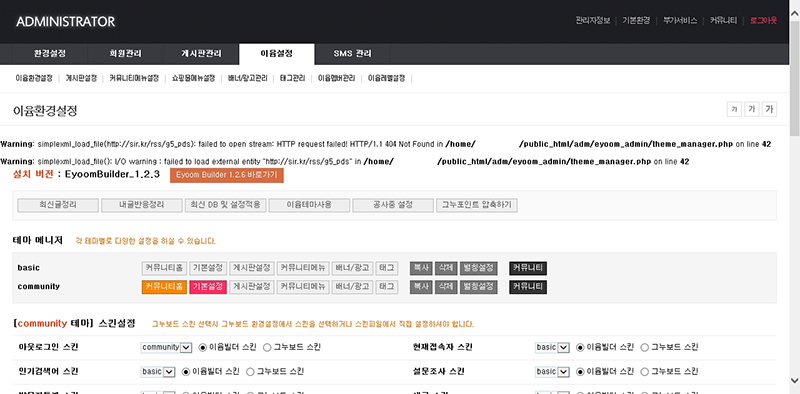The width and height of the screenshot is (800, 394).
Task: Click the ADMINISTRATOR logo
Action: click(x=66, y=22)
